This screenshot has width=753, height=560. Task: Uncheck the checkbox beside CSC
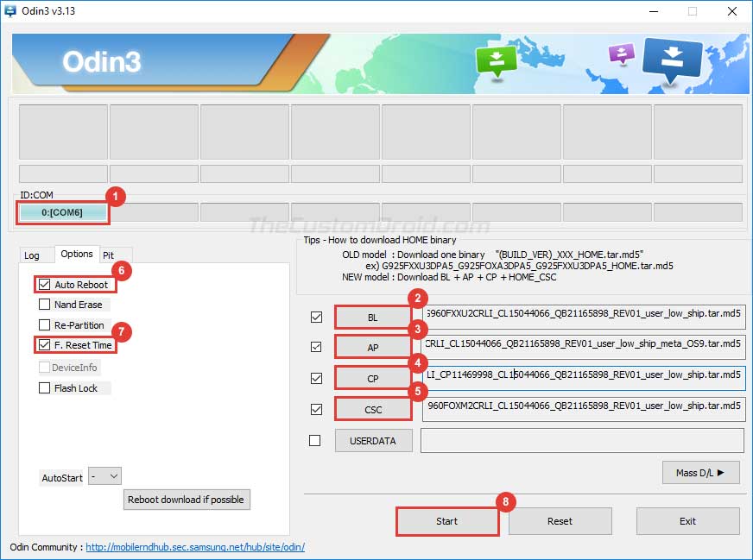point(316,409)
